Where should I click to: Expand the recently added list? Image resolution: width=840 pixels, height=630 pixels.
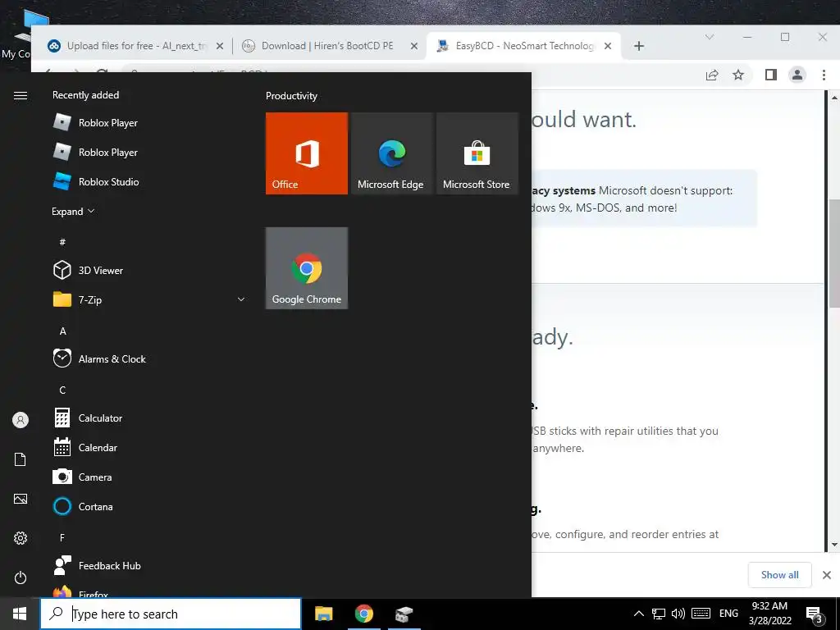pyautogui.click(x=73, y=211)
